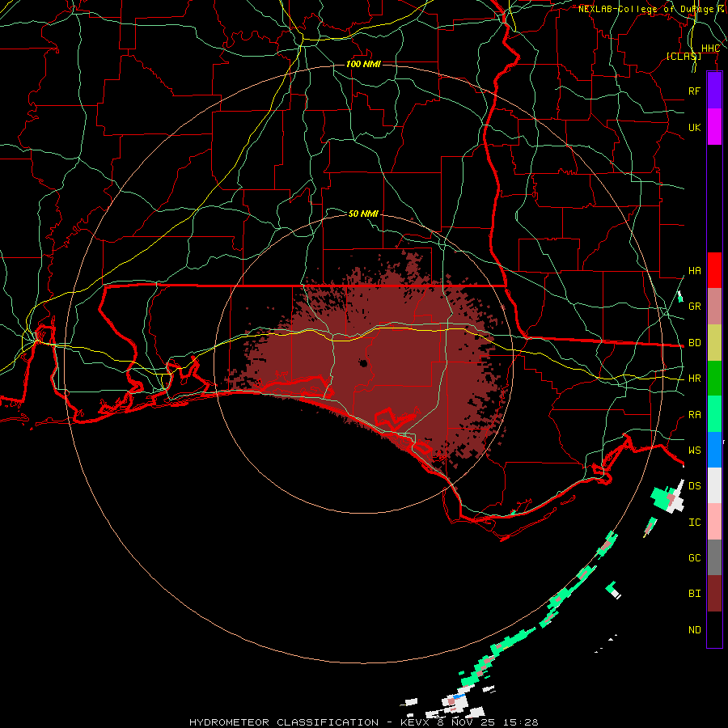Click the GR legend label

[x=695, y=307]
